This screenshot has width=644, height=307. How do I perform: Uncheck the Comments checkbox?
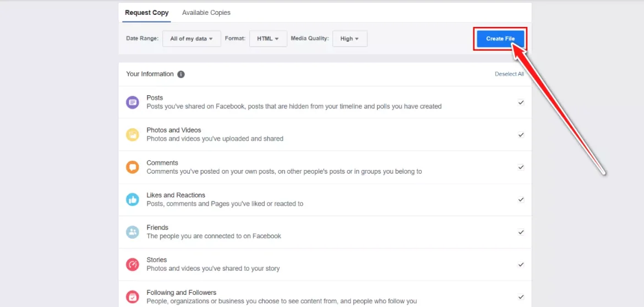pyautogui.click(x=521, y=167)
